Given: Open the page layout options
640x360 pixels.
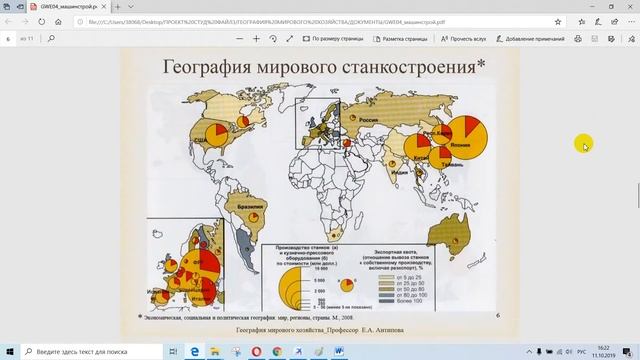Looking at the screenshot, I should [400, 39].
